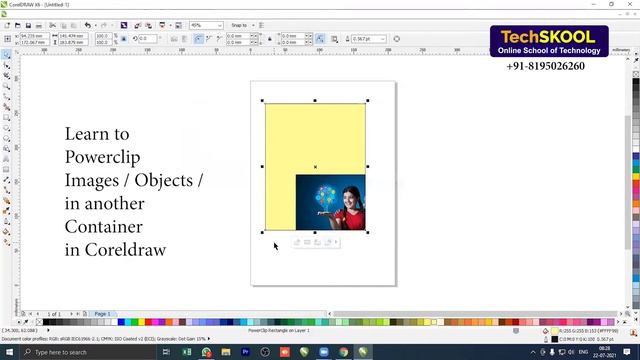
Task: Switch to the Page 1 tab
Action: 102,314
